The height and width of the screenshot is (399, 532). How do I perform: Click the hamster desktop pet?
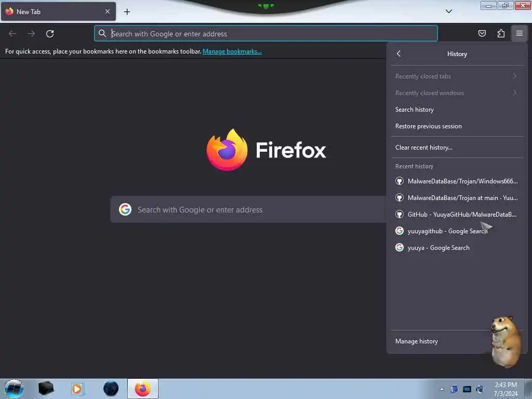[x=506, y=342]
